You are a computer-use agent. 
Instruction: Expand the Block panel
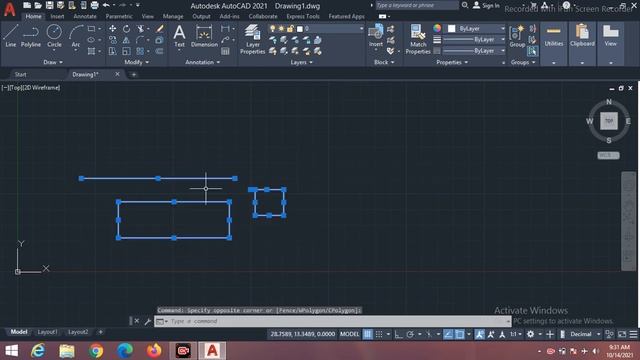(x=384, y=62)
